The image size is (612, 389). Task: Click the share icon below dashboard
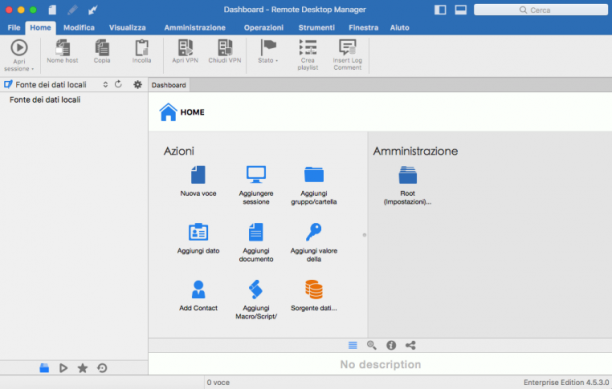click(x=410, y=345)
